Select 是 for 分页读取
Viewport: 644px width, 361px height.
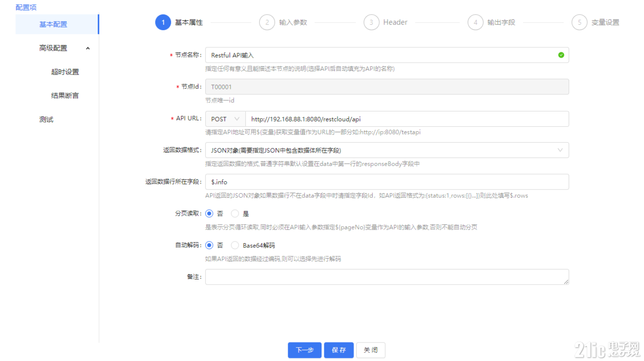[x=235, y=213]
